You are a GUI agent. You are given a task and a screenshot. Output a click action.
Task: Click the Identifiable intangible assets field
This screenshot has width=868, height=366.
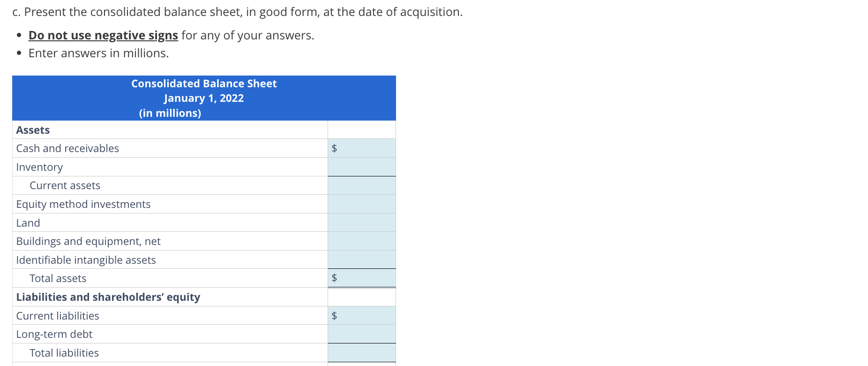[362, 260]
